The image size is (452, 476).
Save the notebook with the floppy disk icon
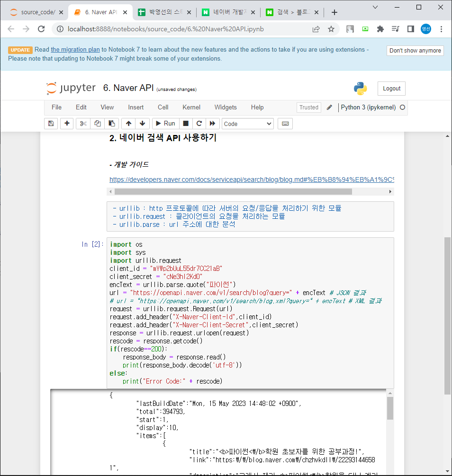click(51, 124)
